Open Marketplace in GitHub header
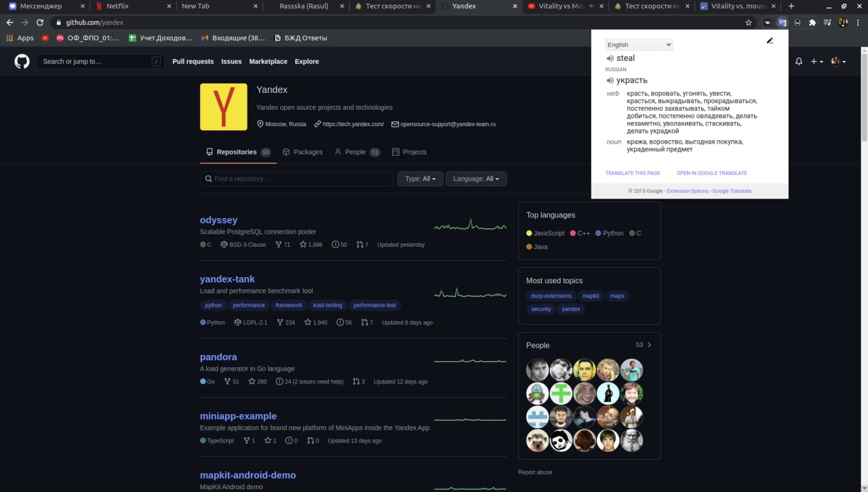 (268, 62)
